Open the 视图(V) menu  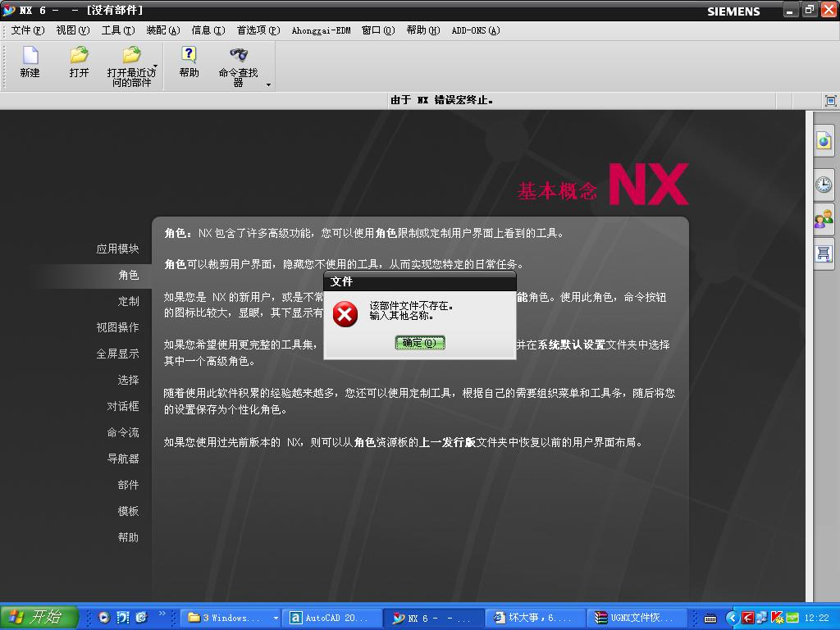point(73,30)
